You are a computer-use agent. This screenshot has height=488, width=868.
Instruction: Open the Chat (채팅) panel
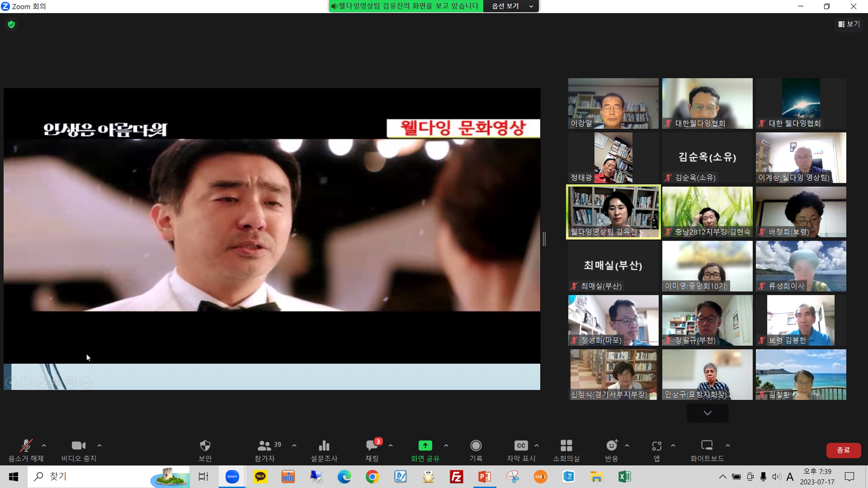tap(372, 445)
